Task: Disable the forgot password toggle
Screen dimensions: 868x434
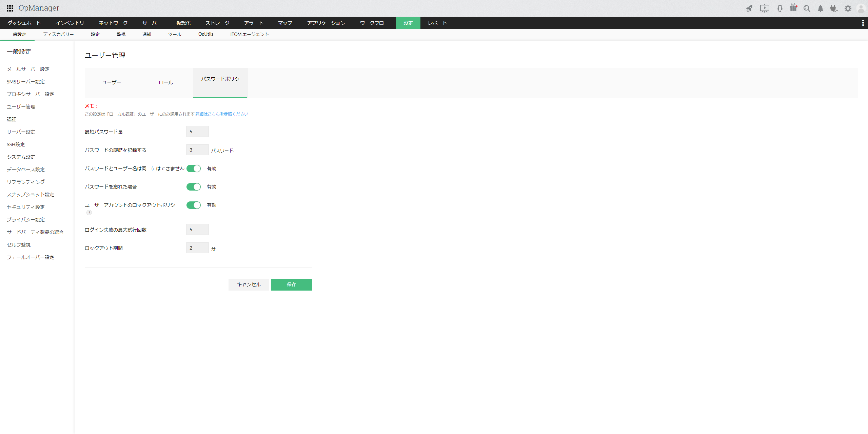Action: point(194,187)
